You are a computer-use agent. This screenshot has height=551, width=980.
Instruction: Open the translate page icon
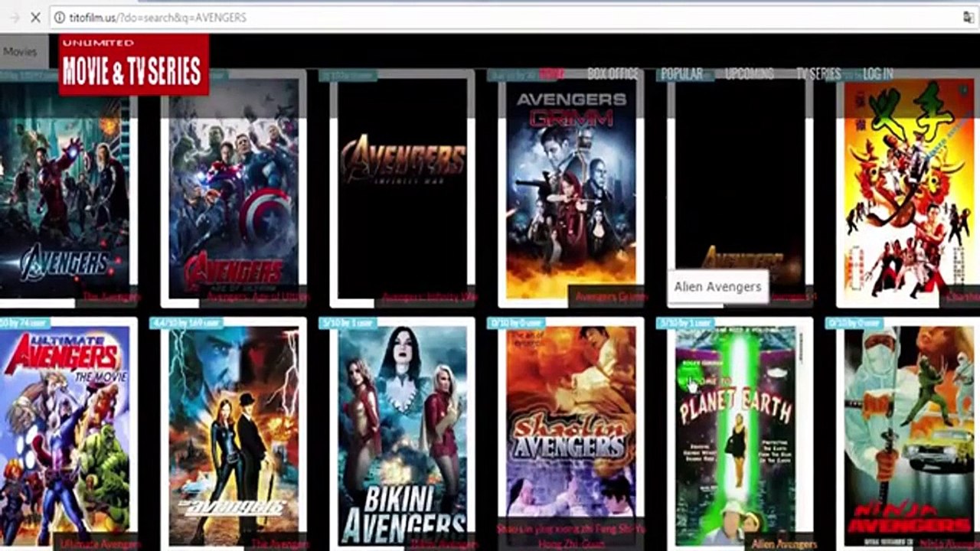click(x=969, y=17)
